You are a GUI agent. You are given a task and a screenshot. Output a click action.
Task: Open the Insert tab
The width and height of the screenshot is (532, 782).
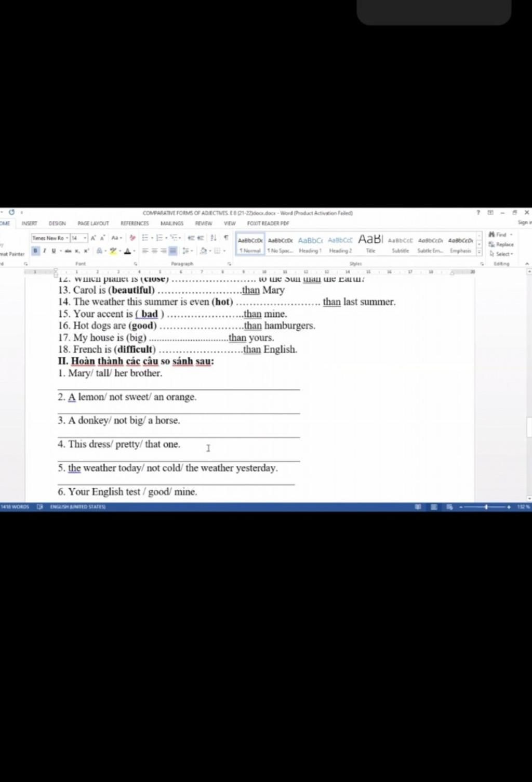(30, 224)
